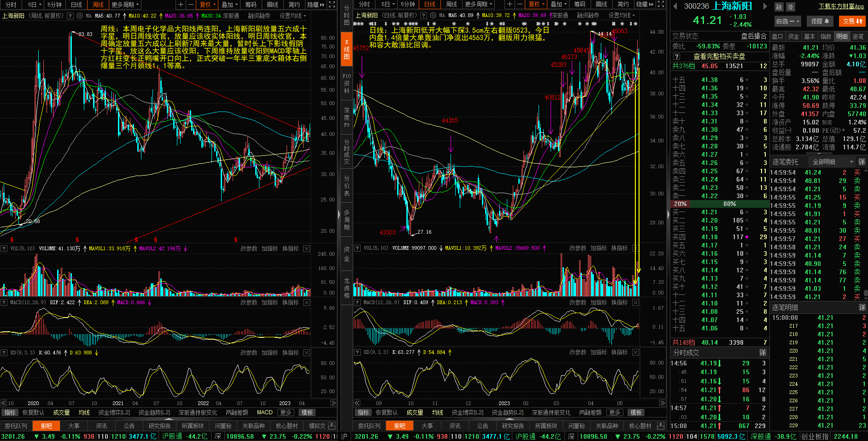The height and width of the screenshot is (441, 868).
Task: Maximize the left chart panel fullscreen icon
Action: (333, 5)
